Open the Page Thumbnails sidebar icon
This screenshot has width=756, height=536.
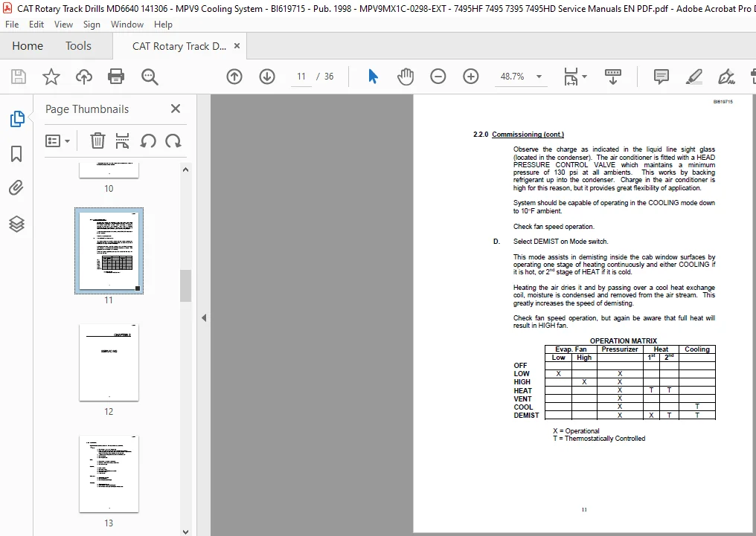pos(17,118)
